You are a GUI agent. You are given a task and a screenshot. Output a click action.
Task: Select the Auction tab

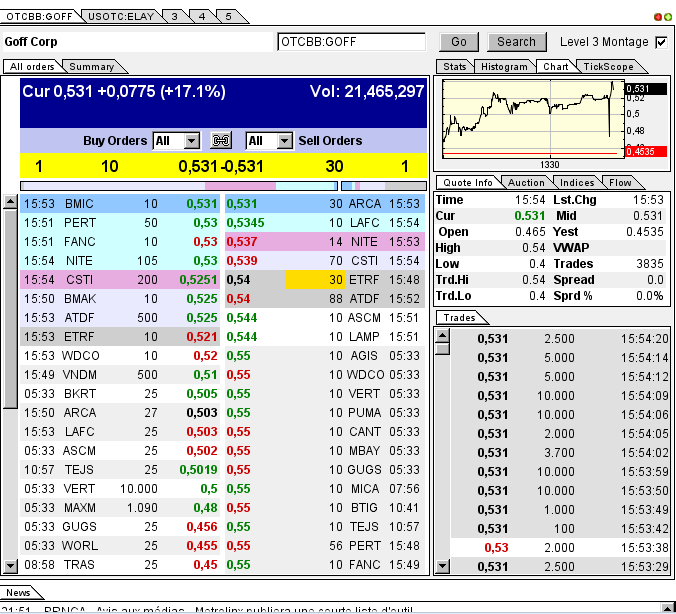(527, 182)
